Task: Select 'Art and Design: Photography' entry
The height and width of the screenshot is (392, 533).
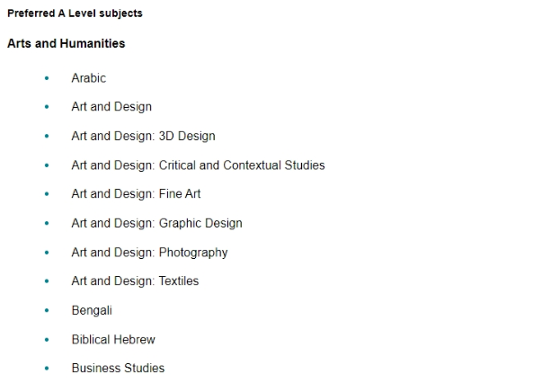Action: point(149,253)
